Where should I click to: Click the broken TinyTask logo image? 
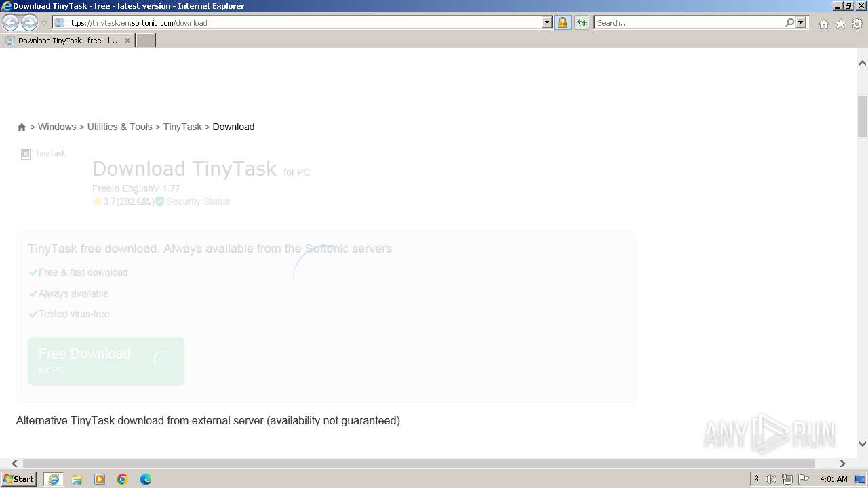click(26, 154)
